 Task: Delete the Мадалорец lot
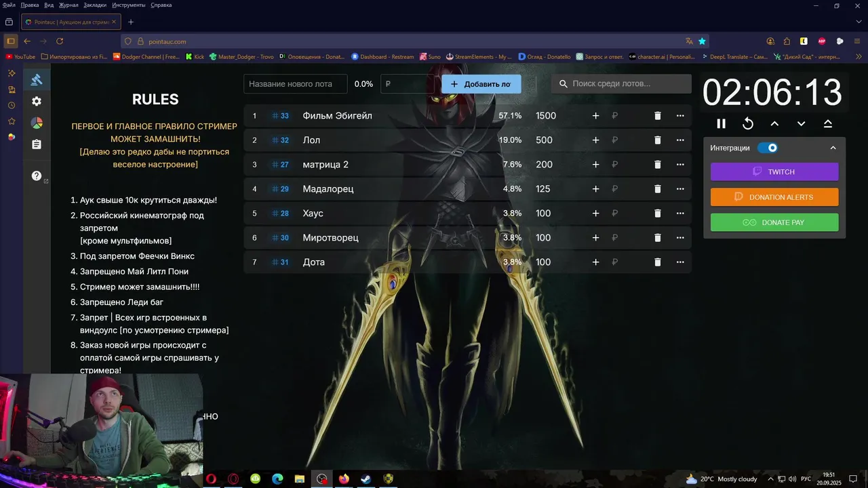[657, 189]
